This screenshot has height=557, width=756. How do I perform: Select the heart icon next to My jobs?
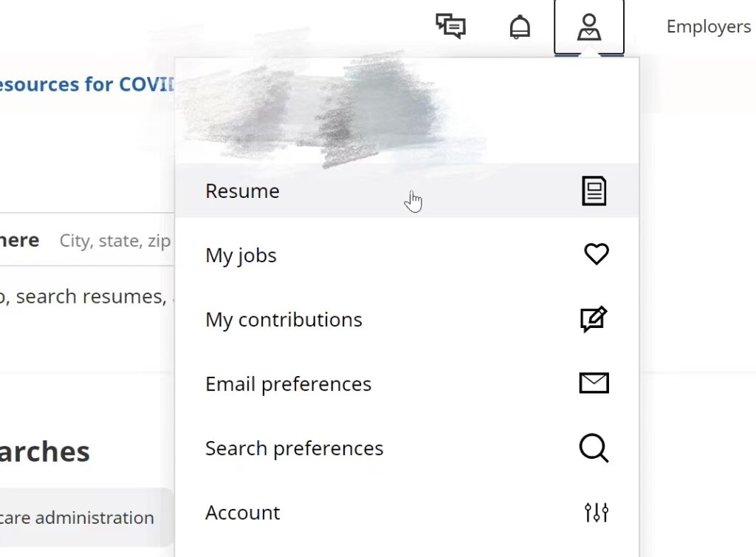point(596,254)
